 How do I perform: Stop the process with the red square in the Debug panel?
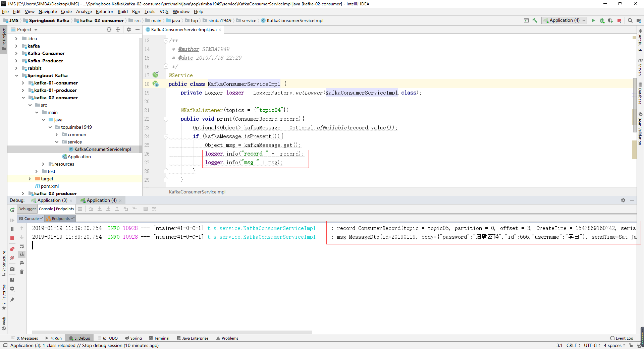[12, 238]
